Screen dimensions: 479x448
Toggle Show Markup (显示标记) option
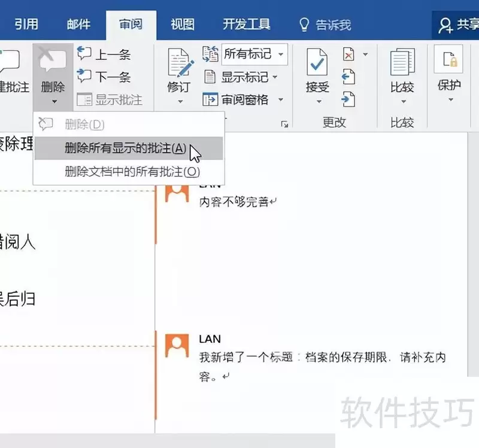coord(239,76)
